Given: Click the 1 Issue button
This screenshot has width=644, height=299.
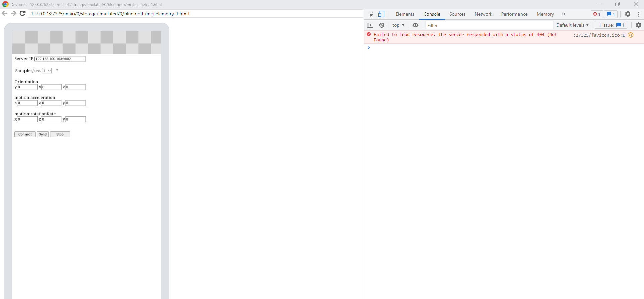Looking at the screenshot, I should click(x=611, y=25).
